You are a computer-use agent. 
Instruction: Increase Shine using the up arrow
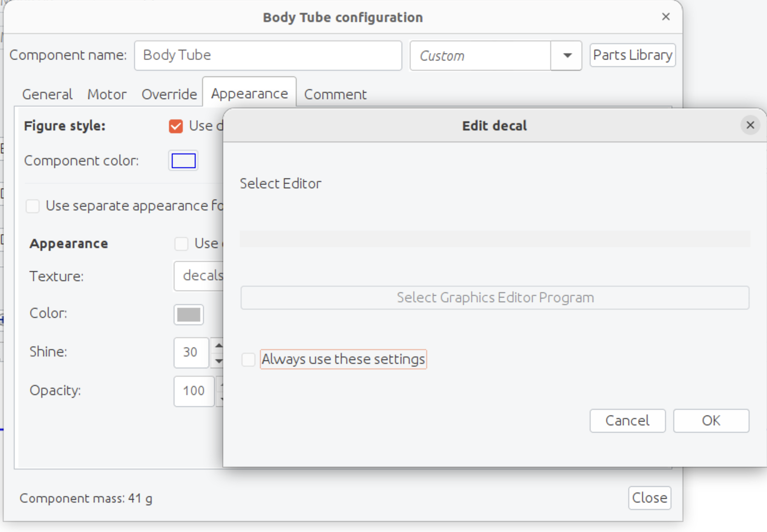[x=219, y=345]
